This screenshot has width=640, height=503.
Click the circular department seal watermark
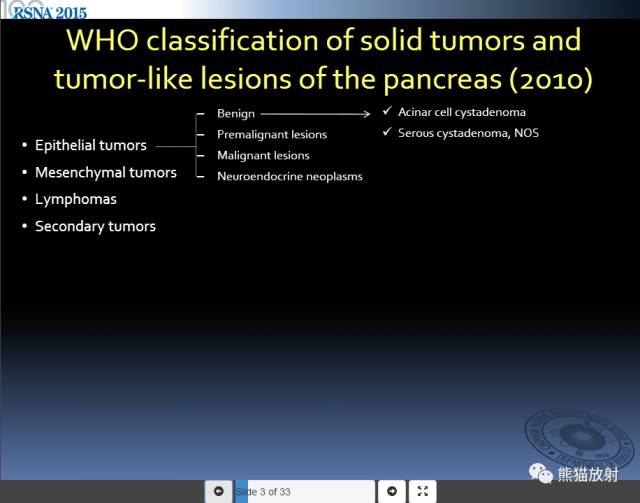click(580, 437)
